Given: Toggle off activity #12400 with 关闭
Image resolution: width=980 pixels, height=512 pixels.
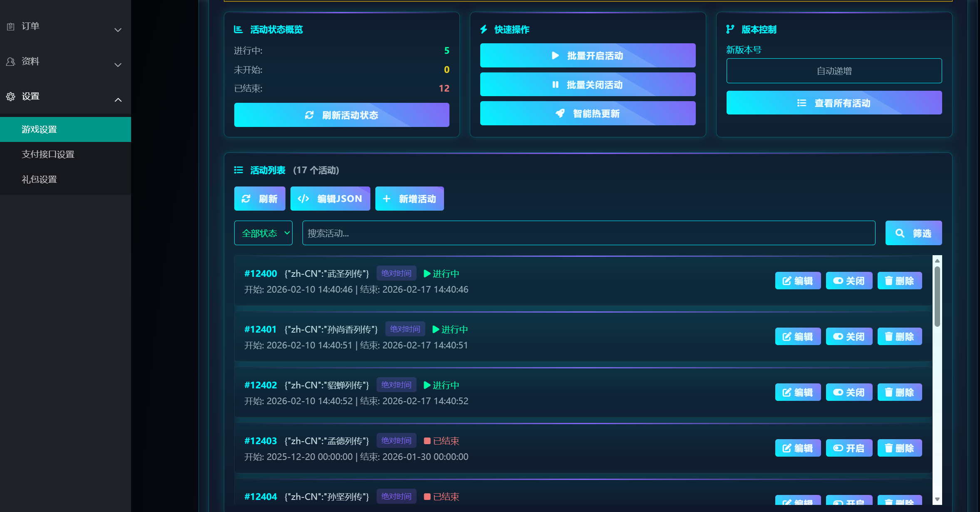Looking at the screenshot, I should (849, 281).
